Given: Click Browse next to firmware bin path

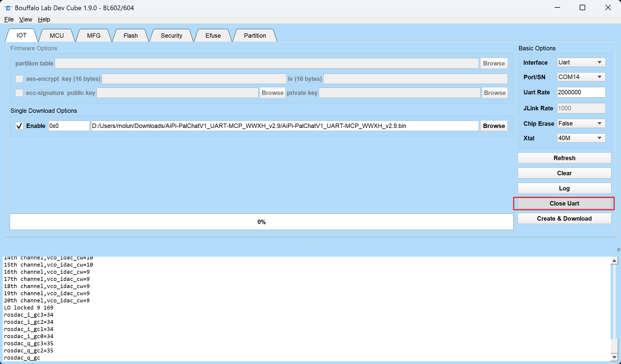Looking at the screenshot, I should point(494,126).
